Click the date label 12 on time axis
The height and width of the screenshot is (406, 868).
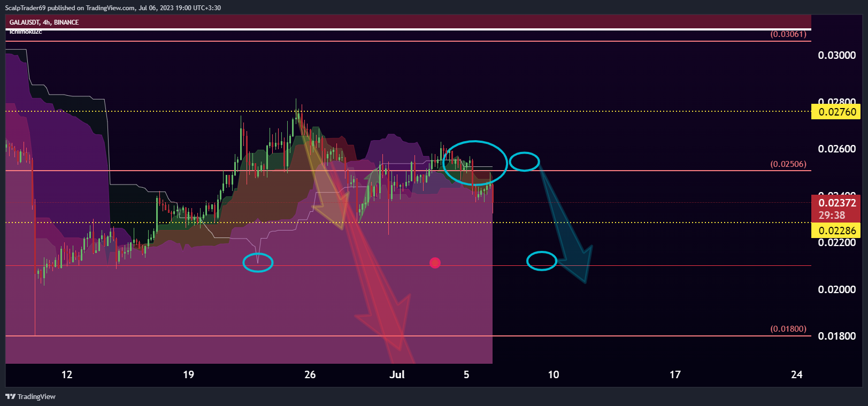(x=67, y=374)
